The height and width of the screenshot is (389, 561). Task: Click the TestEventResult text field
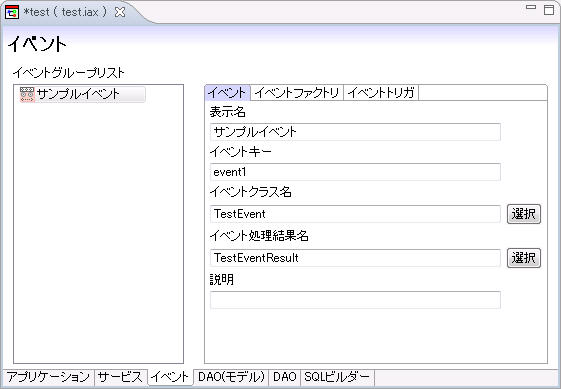pos(355,258)
